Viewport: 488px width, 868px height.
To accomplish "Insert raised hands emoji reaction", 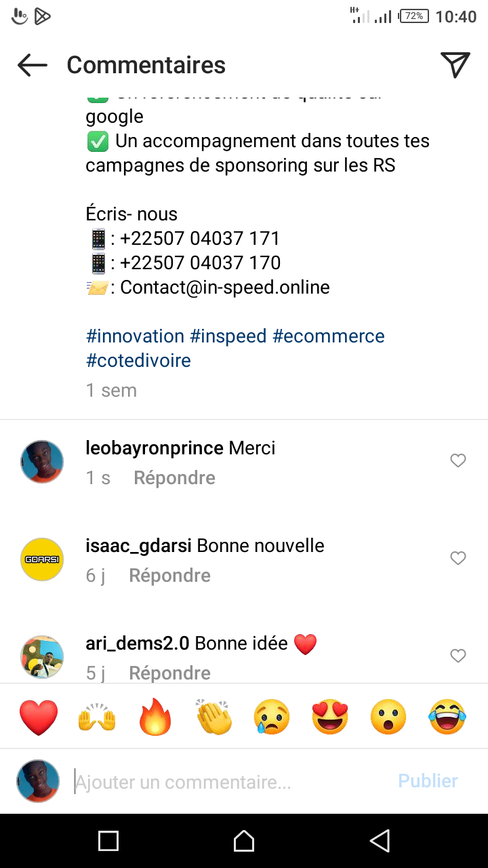I will point(98,717).
